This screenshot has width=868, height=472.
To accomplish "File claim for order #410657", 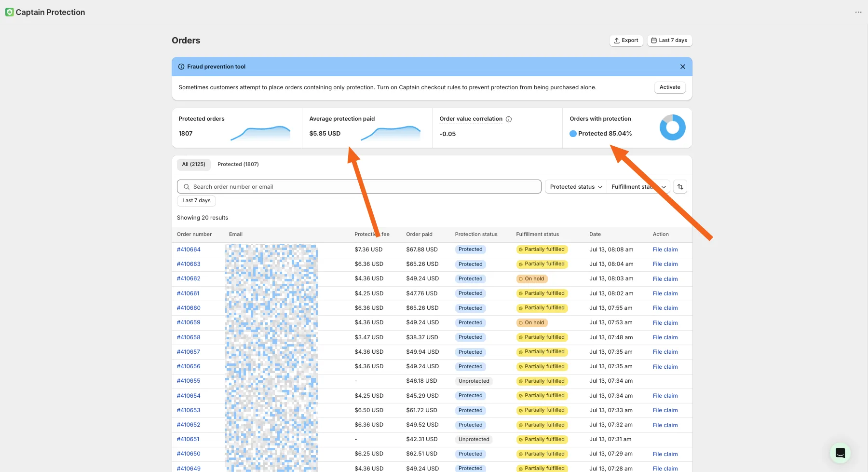I will pos(665,352).
